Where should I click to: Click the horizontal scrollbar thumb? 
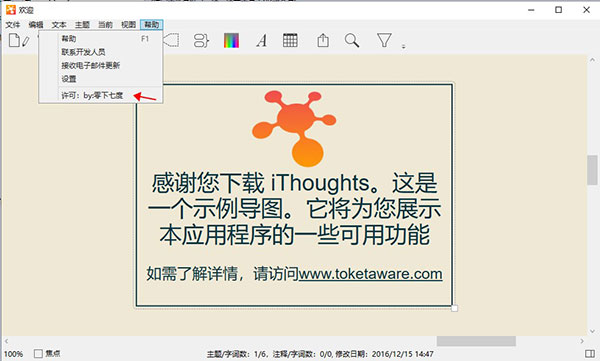click(x=476, y=341)
